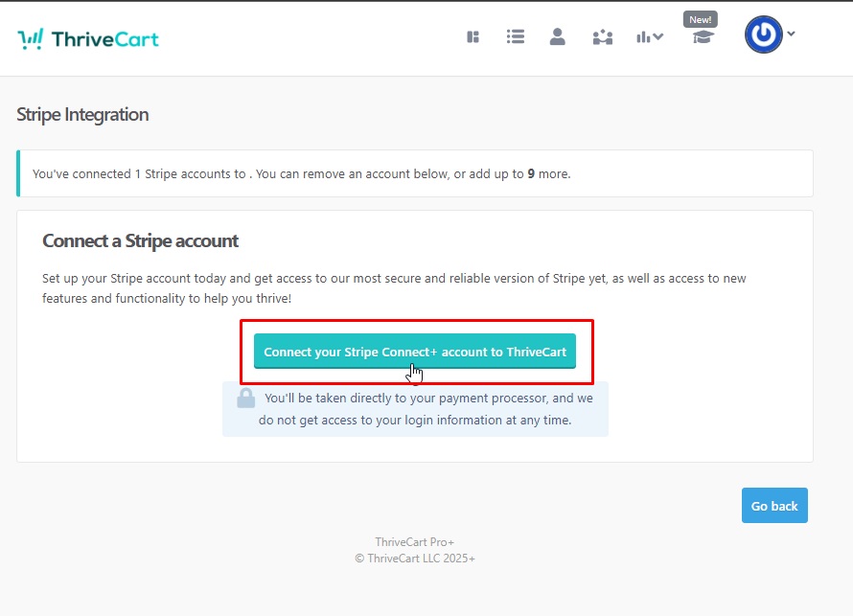Expand the stats bar-chart dropdown
The width and height of the screenshot is (853, 616).
click(650, 37)
